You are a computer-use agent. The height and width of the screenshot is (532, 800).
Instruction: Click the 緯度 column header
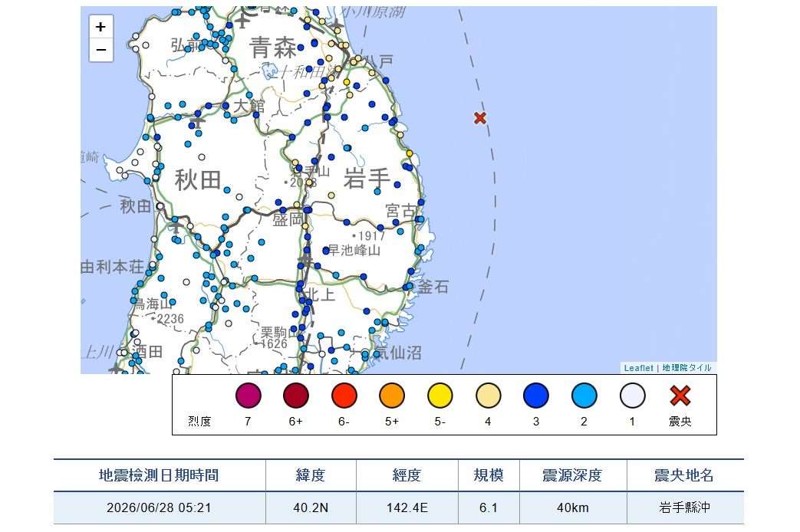310,475
